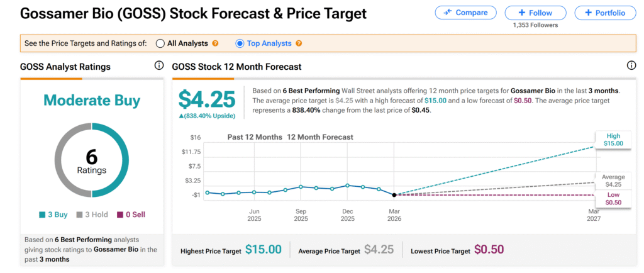Click the Low $0.50 forecast label

[x=613, y=199]
